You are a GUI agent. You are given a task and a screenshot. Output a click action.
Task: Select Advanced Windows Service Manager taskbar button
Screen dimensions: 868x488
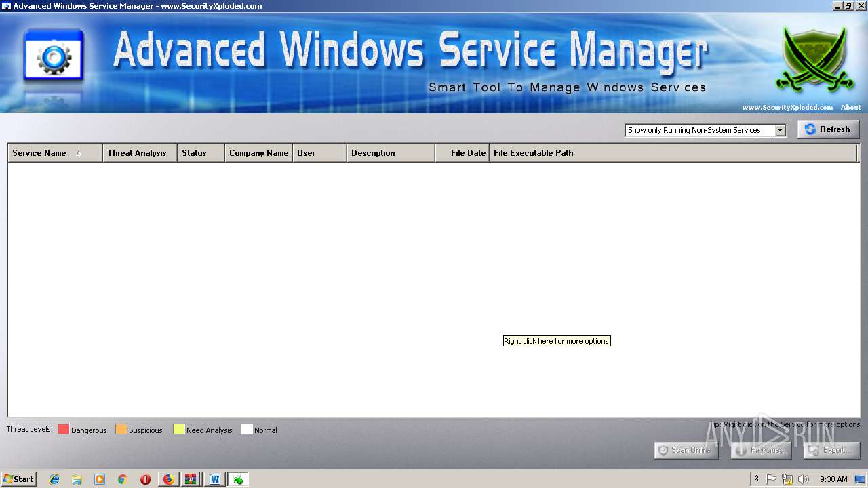tap(237, 479)
